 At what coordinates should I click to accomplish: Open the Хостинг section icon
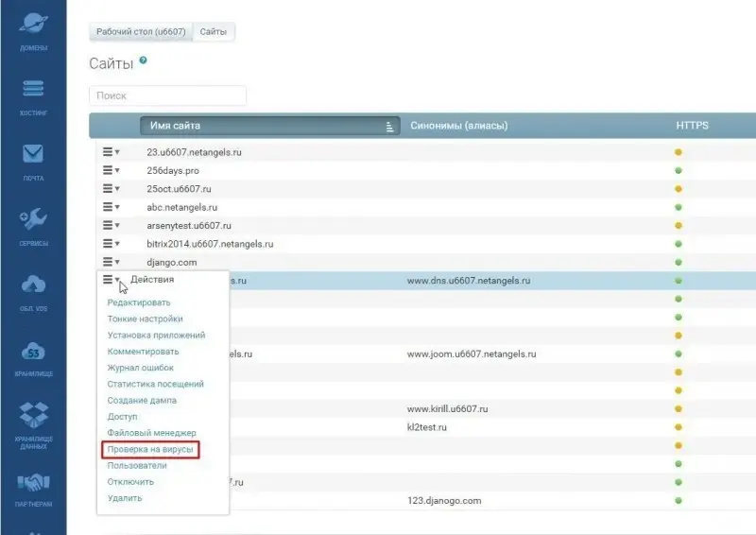(x=33, y=89)
